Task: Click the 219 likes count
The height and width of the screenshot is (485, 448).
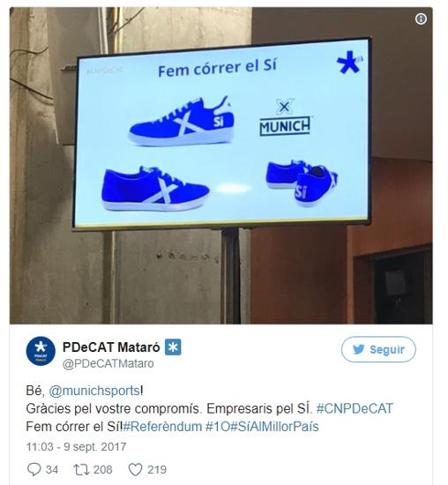Action: [x=157, y=469]
